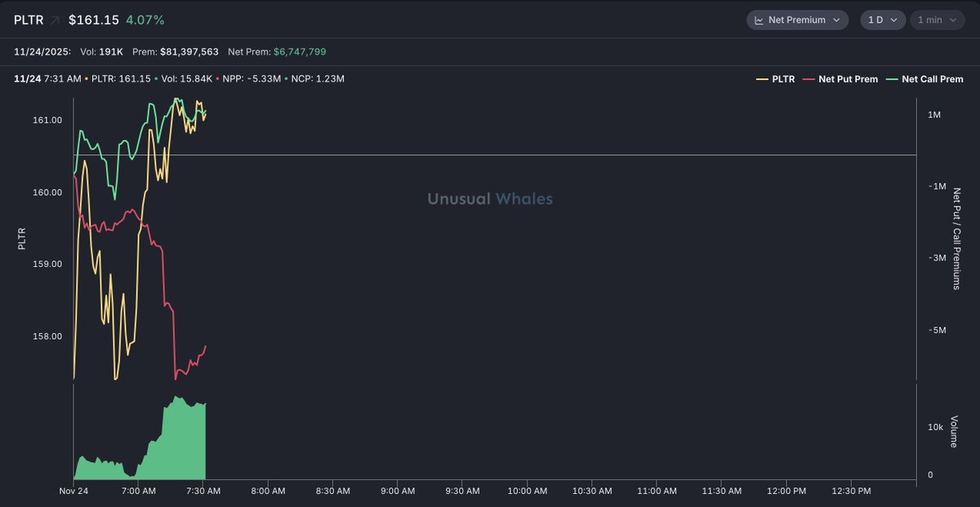Open the 1 min interval dropdown

pos(938,20)
